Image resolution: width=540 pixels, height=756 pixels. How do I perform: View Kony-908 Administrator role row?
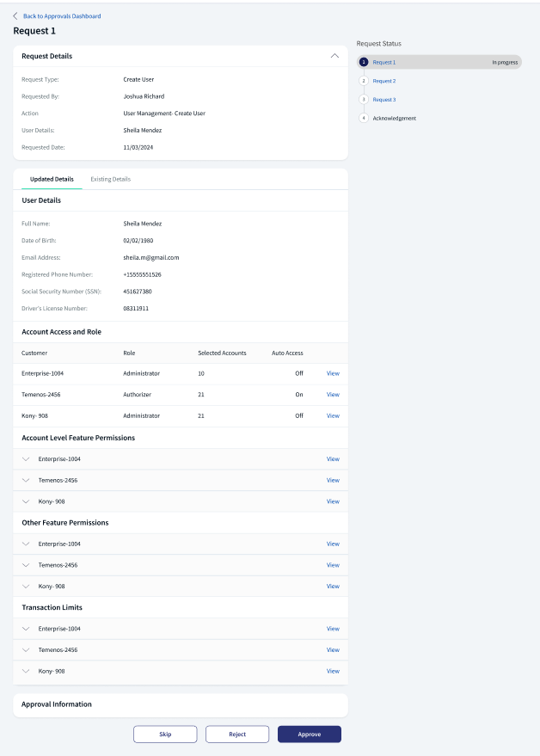[333, 415]
